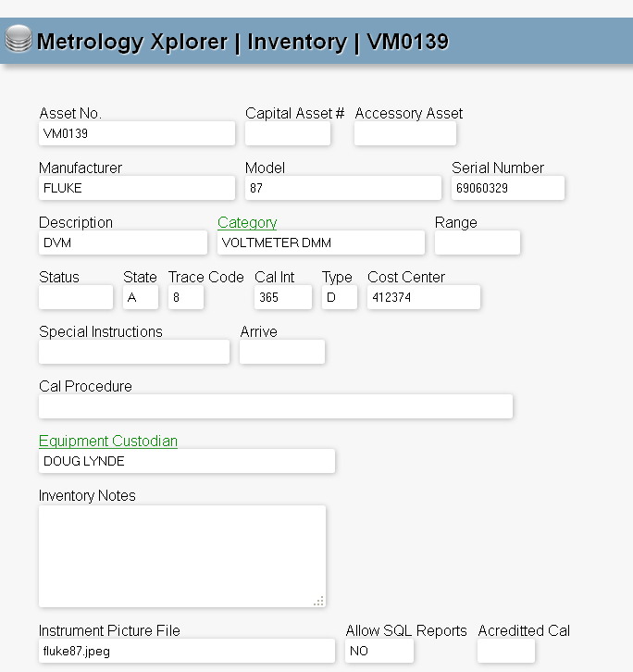Click the Cal Int field showing 365
Screen dimensions: 633x672
click(283, 297)
